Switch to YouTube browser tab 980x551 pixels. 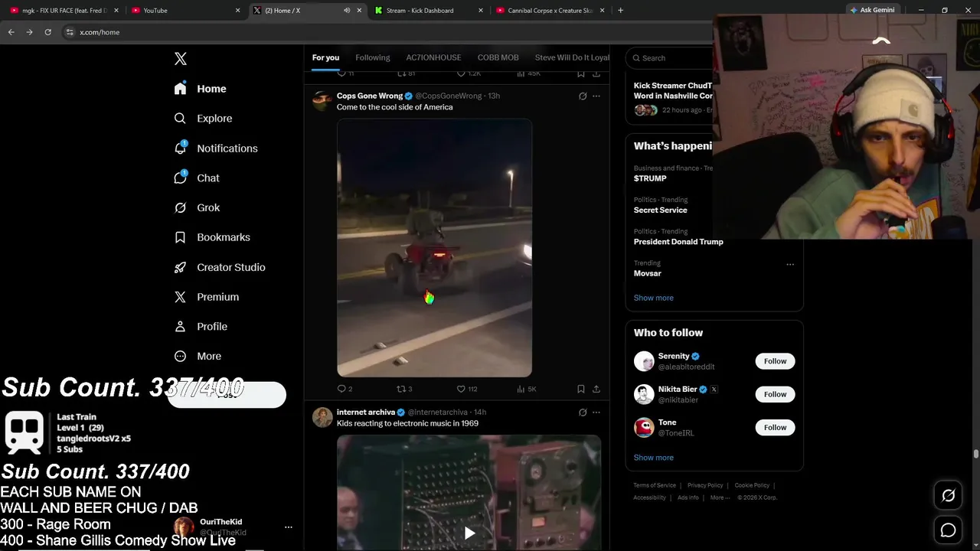[184, 11]
